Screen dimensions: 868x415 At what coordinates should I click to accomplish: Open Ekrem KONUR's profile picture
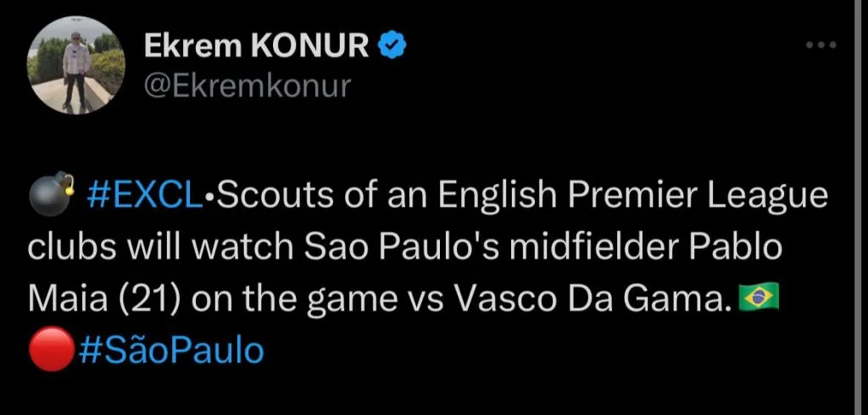pos(76,64)
